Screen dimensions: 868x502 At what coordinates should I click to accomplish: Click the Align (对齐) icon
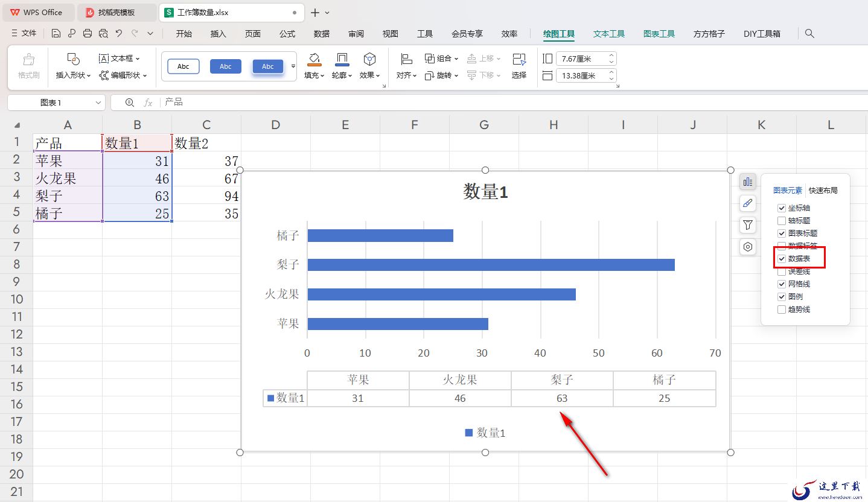click(x=406, y=59)
